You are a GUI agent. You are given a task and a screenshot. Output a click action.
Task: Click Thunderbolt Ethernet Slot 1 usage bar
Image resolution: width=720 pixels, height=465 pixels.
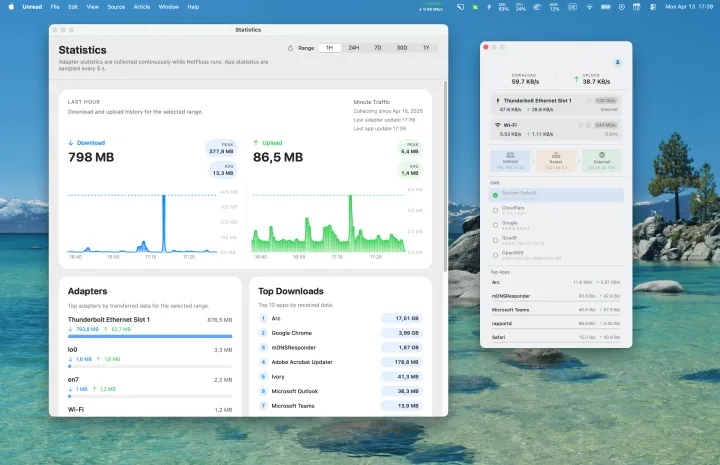[150, 336]
